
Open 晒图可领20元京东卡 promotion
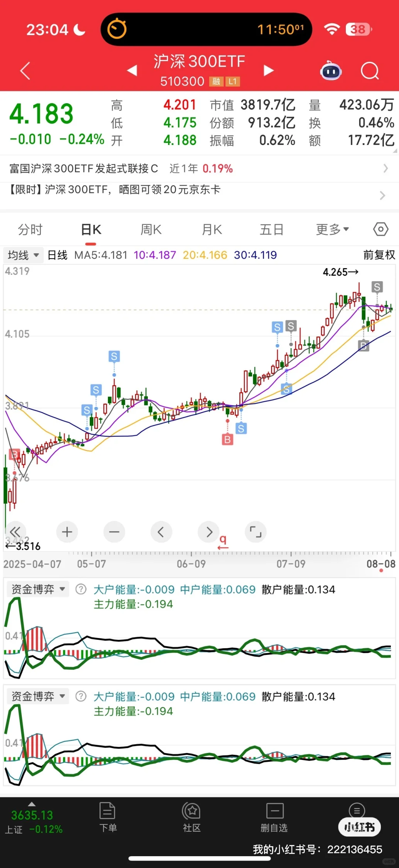(x=170, y=190)
